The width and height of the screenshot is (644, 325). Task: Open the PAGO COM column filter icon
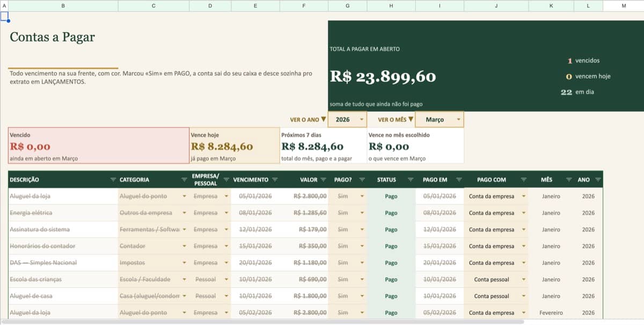[x=523, y=179]
